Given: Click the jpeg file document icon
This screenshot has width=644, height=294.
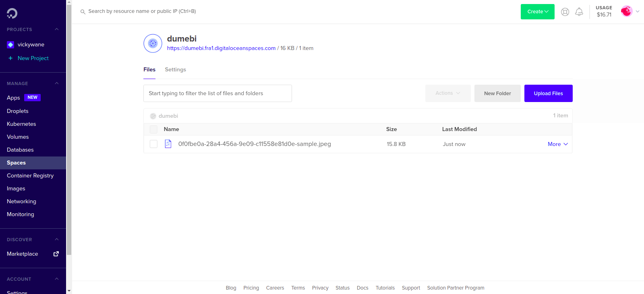Looking at the screenshot, I should point(168,144).
